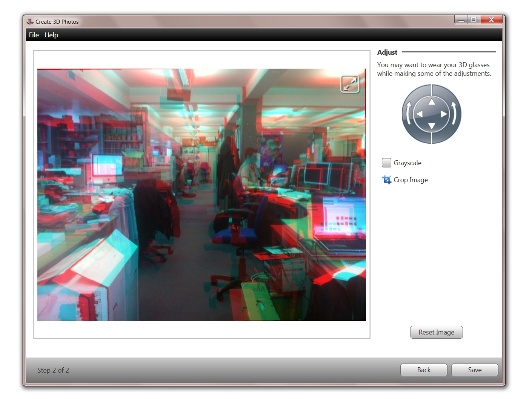Click the center of the directional adjustment pad

[x=431, y=114]
